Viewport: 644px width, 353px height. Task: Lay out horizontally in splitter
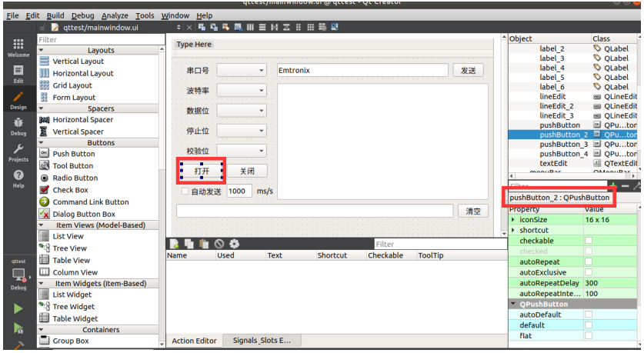click(275, 27)
